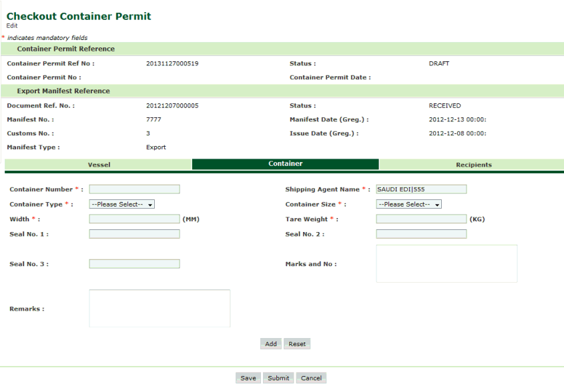This screenshot has height=392, width=564.
Task: Click the Container Permit Reference section header
Action: pyautogui.click(x=65, y=49)
